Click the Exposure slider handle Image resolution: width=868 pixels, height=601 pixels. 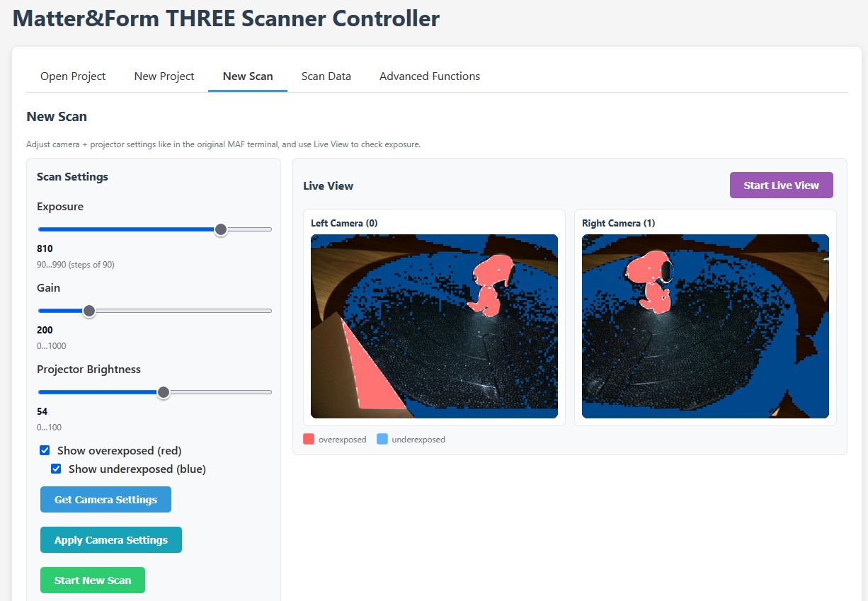pyautogui.click(x=221, y=229)
